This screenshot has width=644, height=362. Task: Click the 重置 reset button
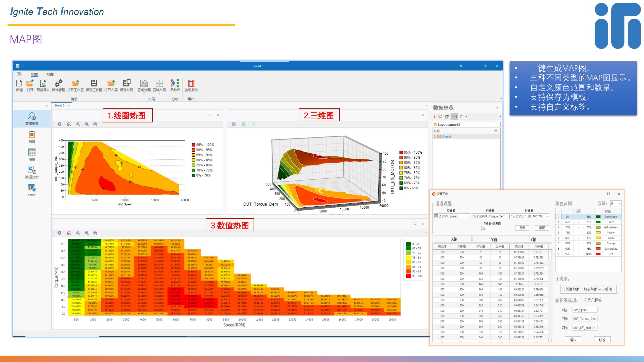coord(542,228)
